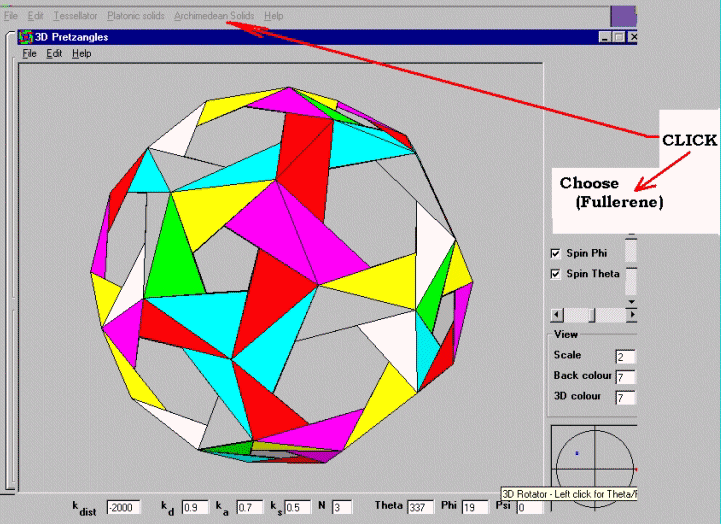Click the horizontal scrollbar right arrow

coord(631,314)
